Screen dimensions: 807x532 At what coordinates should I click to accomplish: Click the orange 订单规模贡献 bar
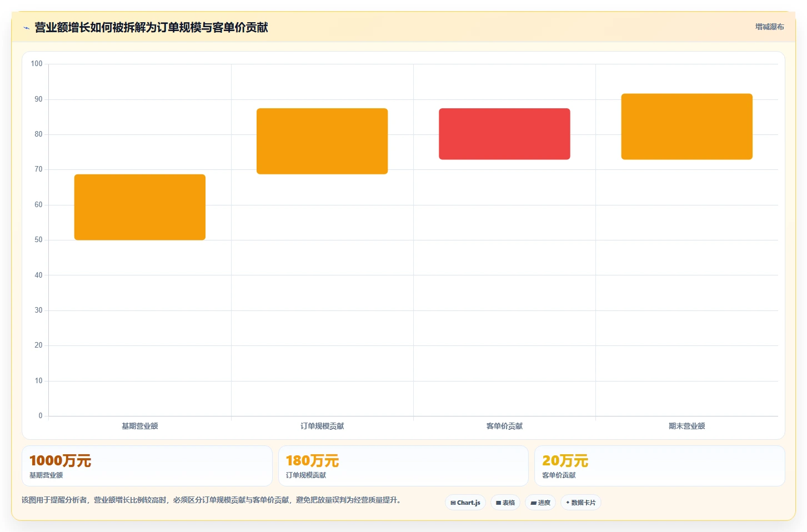322,141
